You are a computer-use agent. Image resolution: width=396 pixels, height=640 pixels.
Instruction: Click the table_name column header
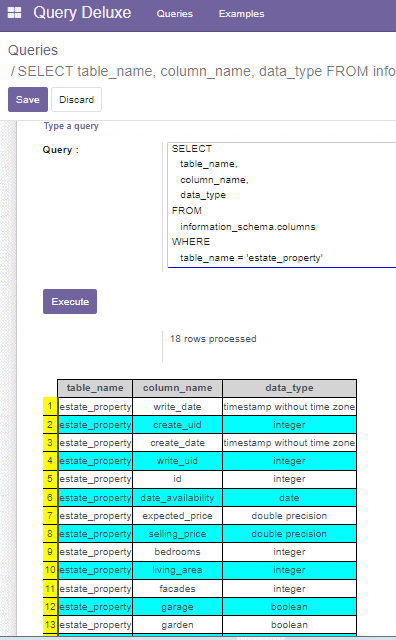click(x=95, y=388)
